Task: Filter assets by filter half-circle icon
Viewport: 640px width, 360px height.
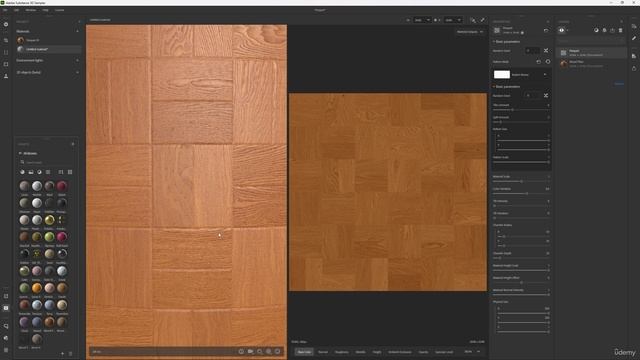Action: click(40, 172)
